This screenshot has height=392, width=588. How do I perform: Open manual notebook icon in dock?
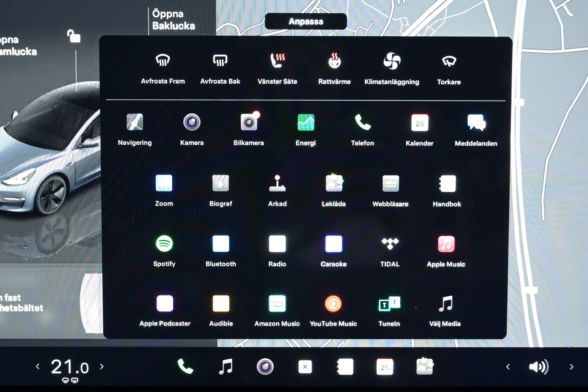[345, 367]
